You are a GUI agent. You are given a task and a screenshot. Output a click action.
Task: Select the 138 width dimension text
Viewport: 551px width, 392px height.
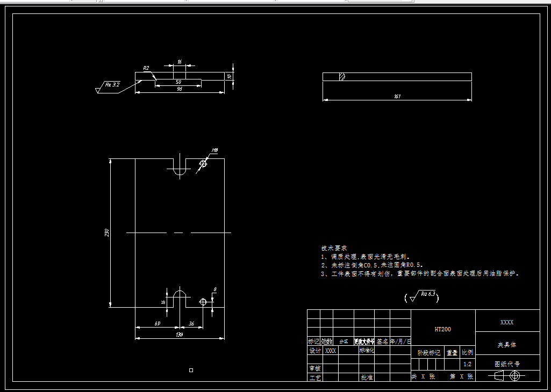point(180,335)
